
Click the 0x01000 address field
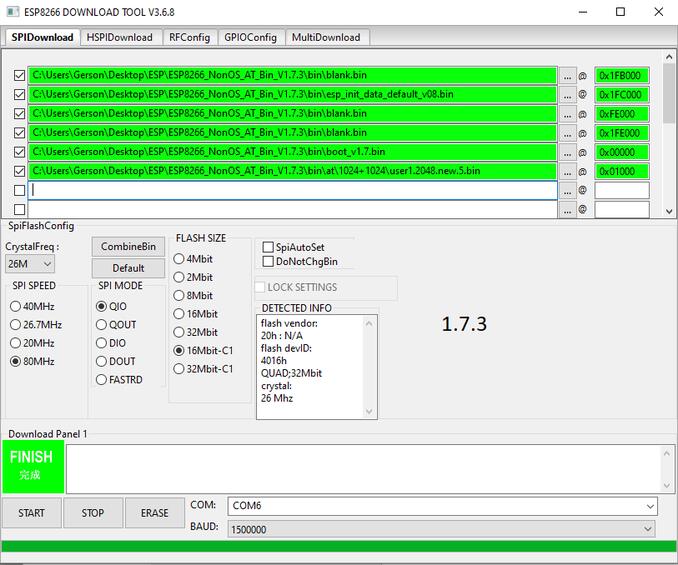[x=621, y=171]
